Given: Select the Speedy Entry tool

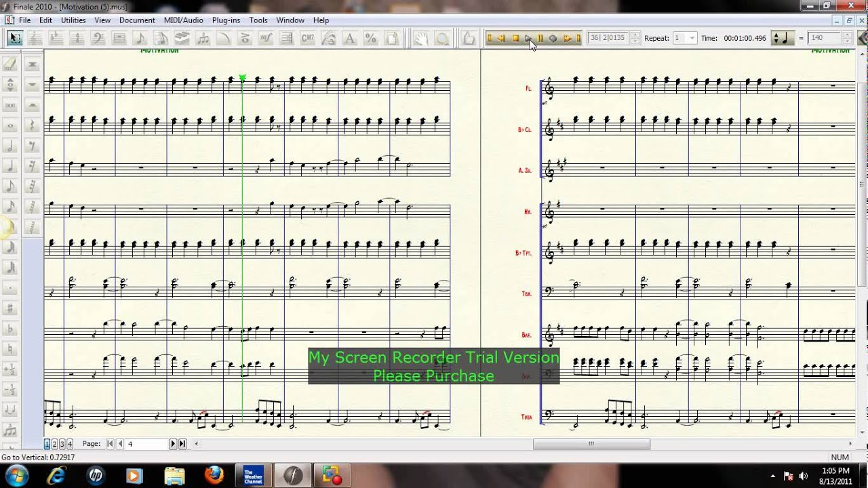Looking at the screenshot, I should point(161,38).
